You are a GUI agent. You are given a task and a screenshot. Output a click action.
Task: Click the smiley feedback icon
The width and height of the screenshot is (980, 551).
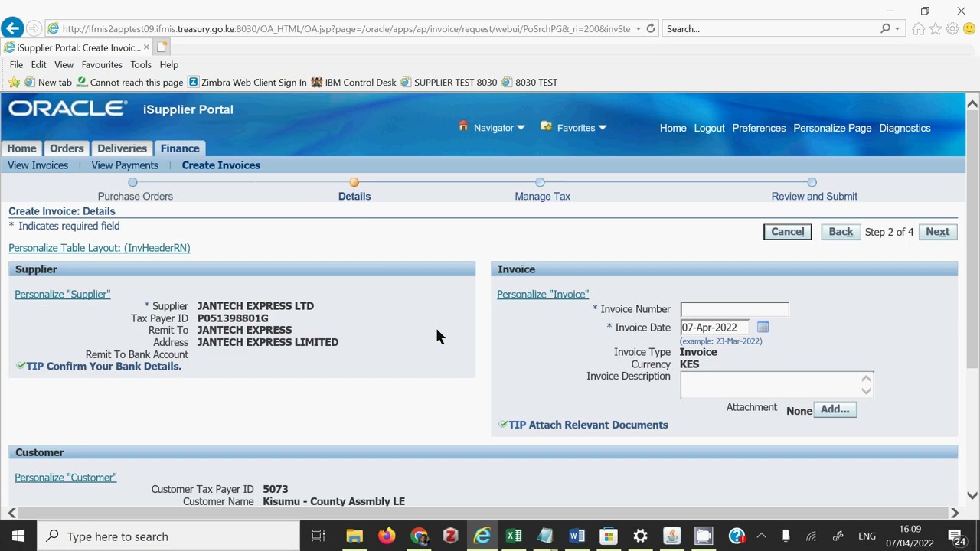(969, 29)
